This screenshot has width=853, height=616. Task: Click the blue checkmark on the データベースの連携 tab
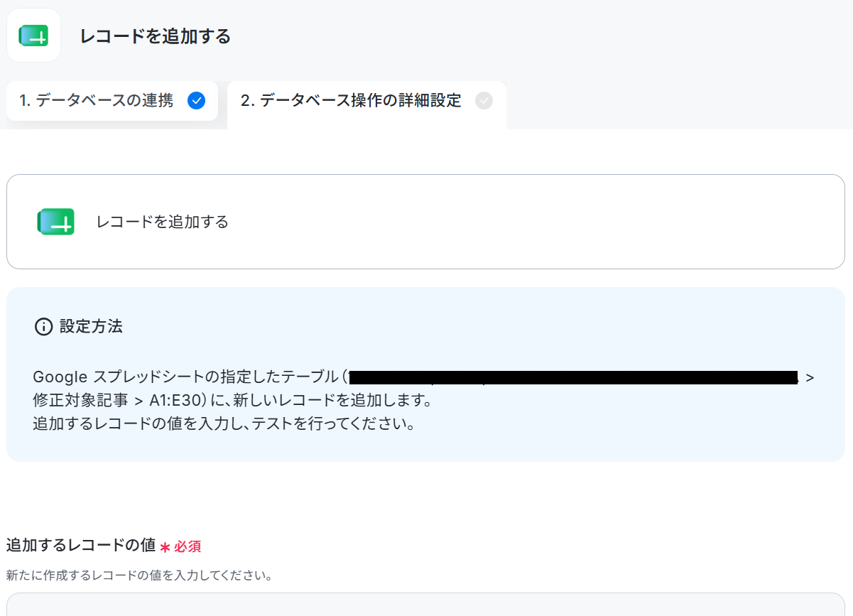196,101
